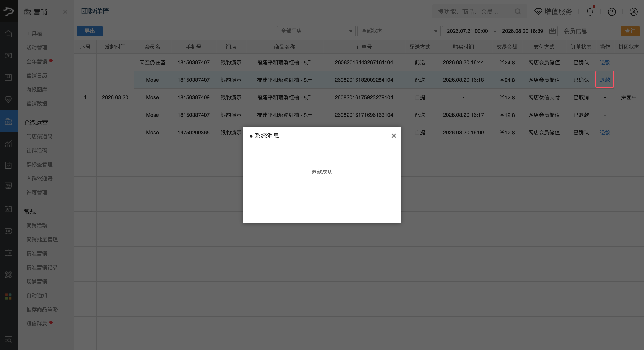Screen dimensions: 644x350
Task: Open the ID badge icon in sidebar
Action: point(9,209)
